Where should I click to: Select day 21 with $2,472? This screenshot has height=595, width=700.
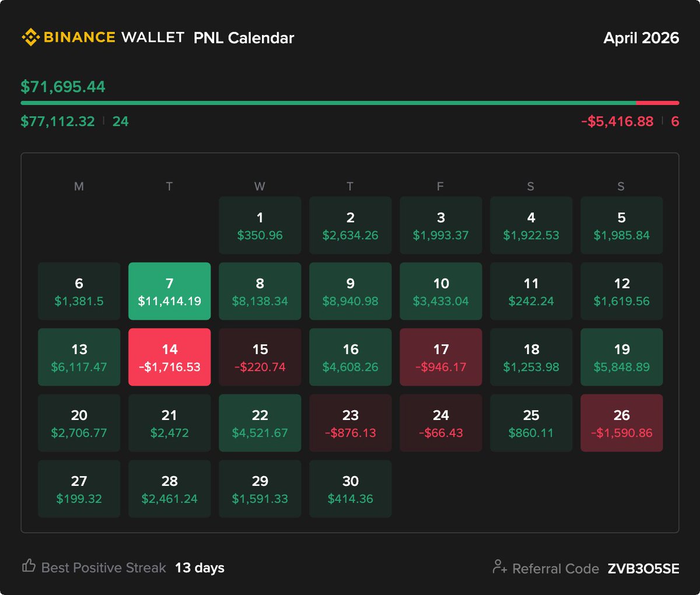click(170, 423)
